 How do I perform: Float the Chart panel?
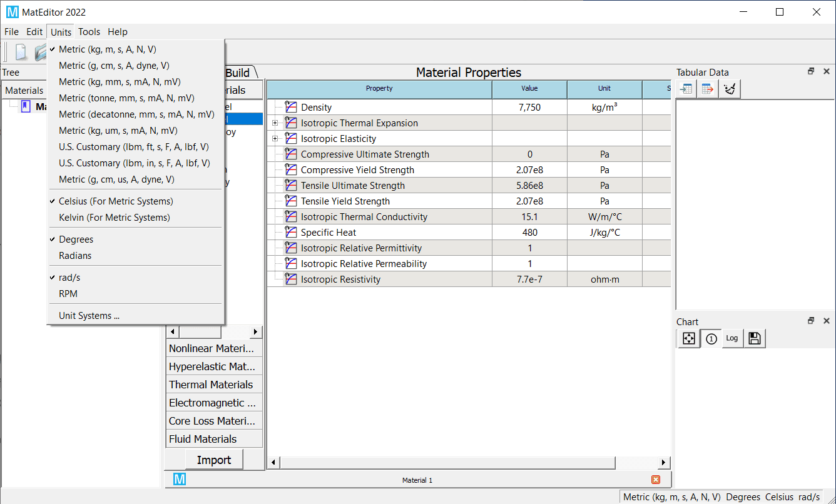[811, 321]
